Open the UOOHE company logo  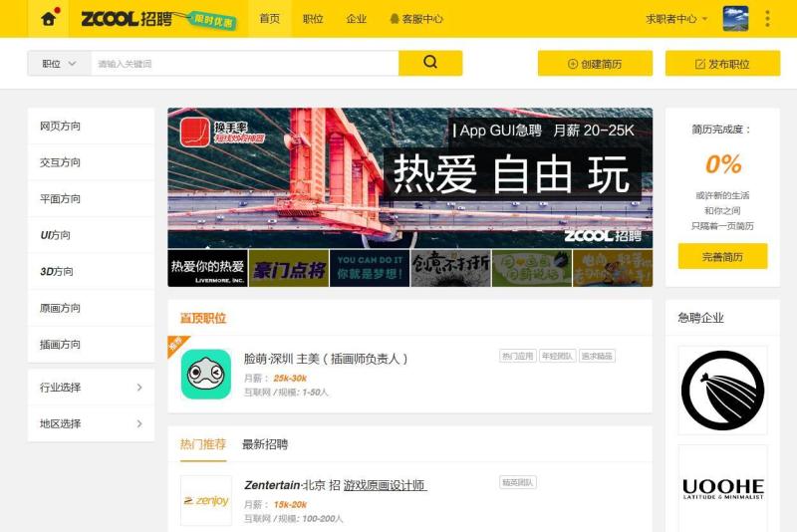tap(722, 488)
